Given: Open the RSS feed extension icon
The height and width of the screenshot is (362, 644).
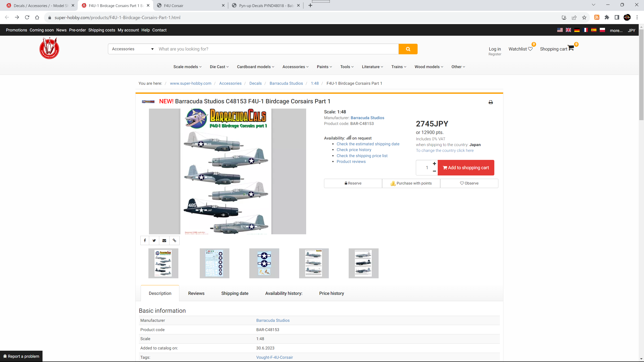Looking at the screenshot, I should 597,17.
